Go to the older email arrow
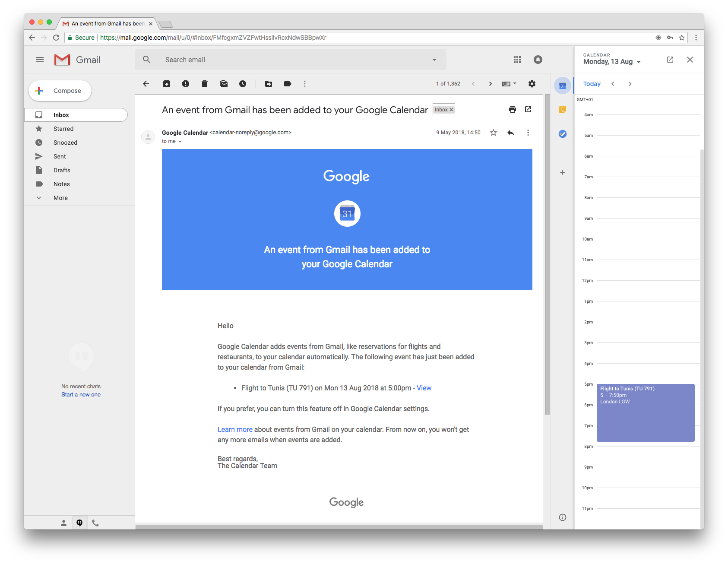Screen dimensions: 728x564 (491, 84)
